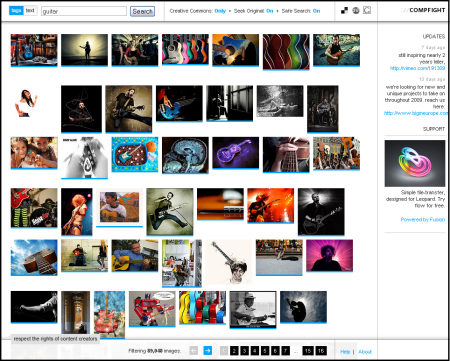450x361 pixels.
Task: Open the COMPFIGHT logo link
Action: [423, 10]
